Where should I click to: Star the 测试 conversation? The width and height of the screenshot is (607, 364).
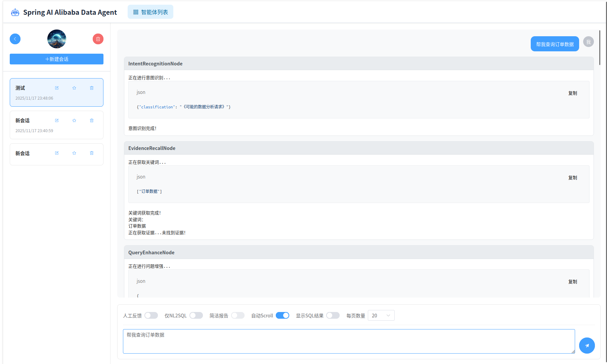[x=74, y=88]
